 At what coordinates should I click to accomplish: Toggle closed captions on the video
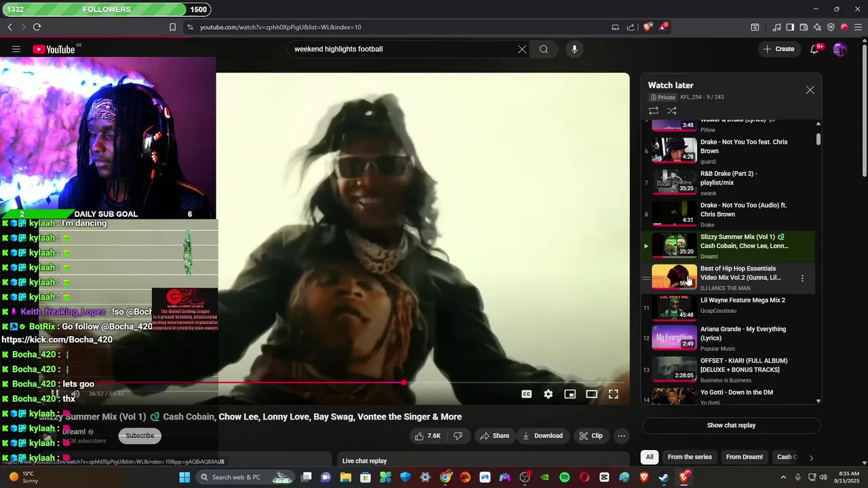coord(526,394)
